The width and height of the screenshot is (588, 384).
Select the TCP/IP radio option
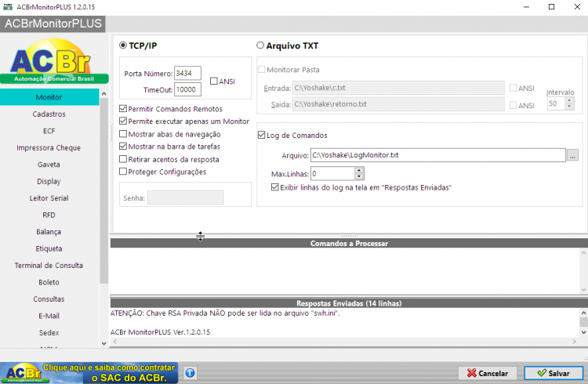point(122,45)
